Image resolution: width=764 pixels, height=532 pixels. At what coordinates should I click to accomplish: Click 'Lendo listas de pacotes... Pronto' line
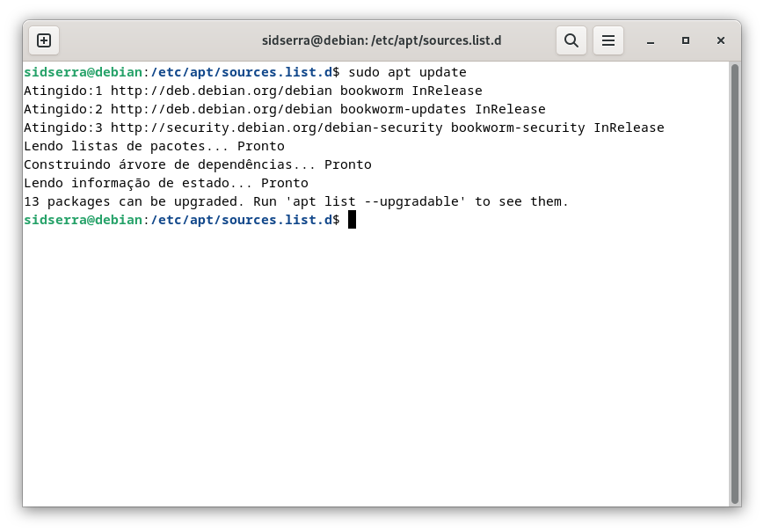[x=154, y=146]
